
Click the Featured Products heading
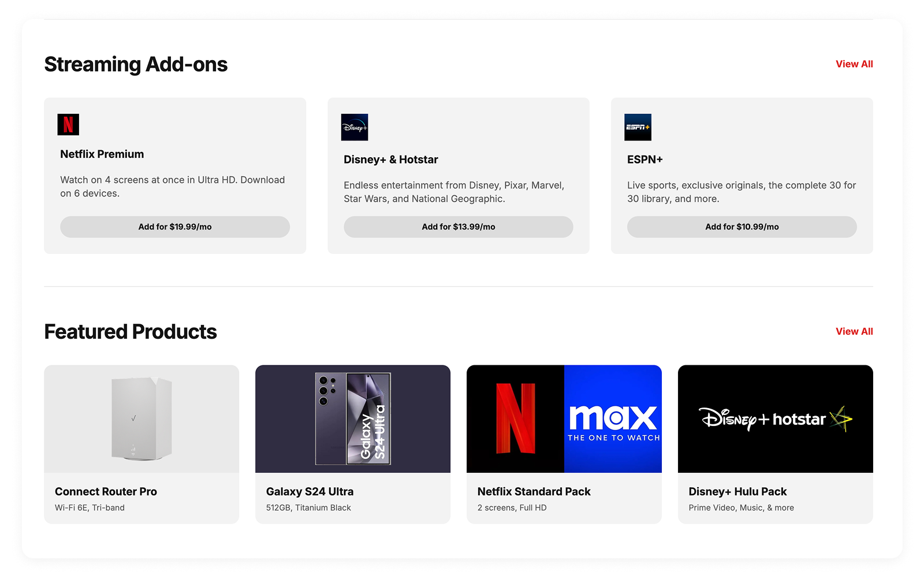pos(131,332)
